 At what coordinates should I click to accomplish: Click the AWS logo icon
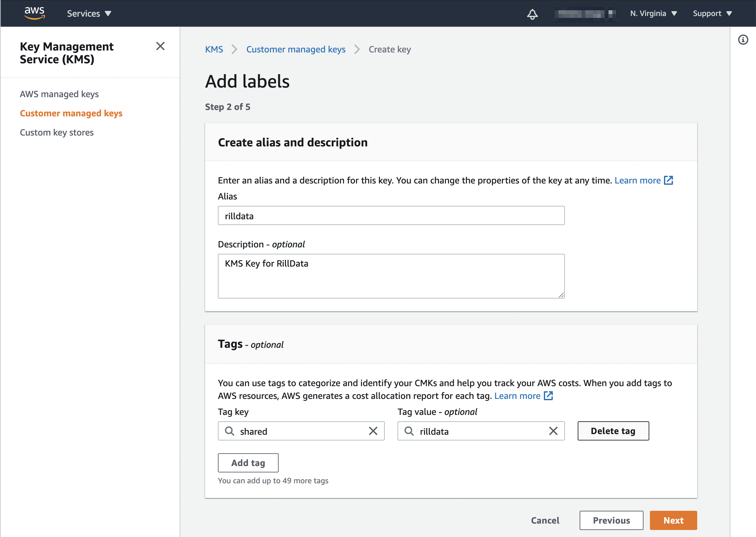pos(35,13)
